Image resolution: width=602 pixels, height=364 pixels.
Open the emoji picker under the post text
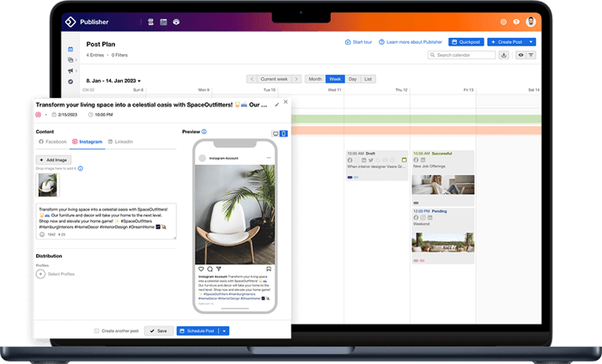click(x=42, y=234)
